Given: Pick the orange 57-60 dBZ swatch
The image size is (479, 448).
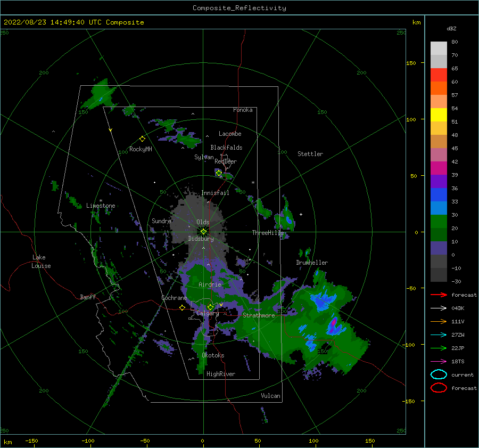Looking at the screenshot, I should click(439, 88).
